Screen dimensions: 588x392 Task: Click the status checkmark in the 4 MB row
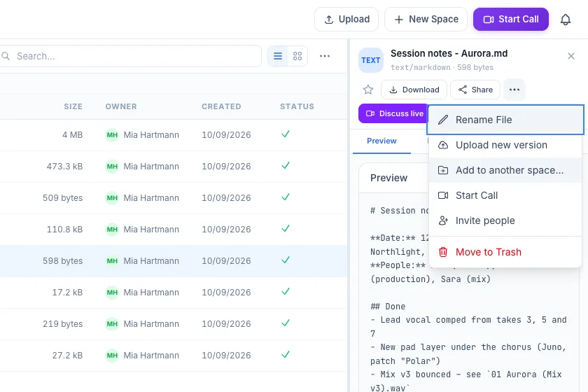click(286, 134)
